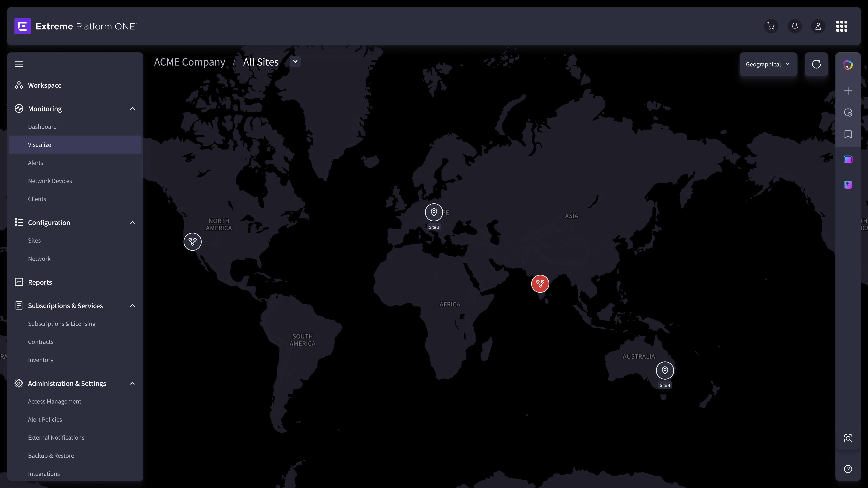Click the red site cluster in India
The width and height of the screenshot is (868, 488).
[540, 284]
